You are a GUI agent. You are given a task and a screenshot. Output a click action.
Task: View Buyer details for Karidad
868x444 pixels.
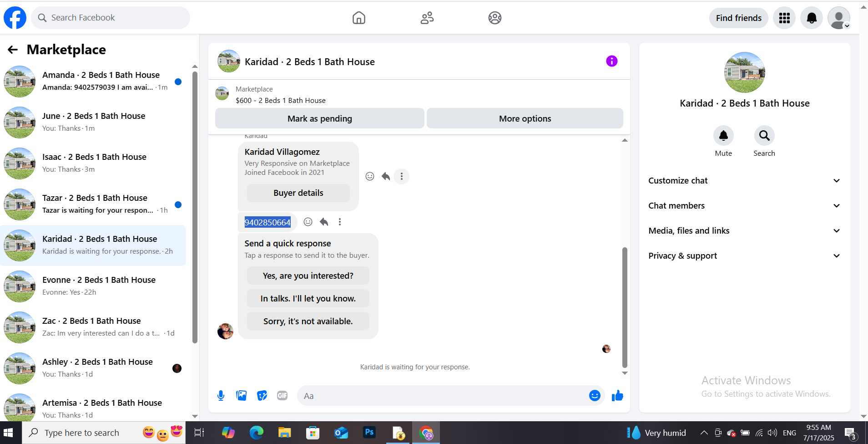pyautogui.click(x=298, y=193)
